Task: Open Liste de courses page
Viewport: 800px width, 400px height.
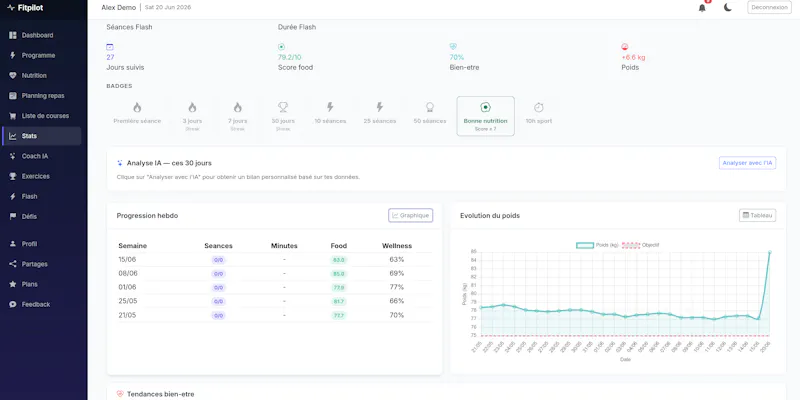Action: tap(42, 116)
